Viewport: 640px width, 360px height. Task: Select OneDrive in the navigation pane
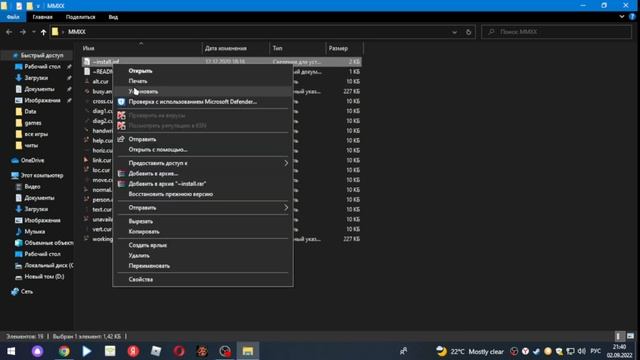click(x=32, y=160)
